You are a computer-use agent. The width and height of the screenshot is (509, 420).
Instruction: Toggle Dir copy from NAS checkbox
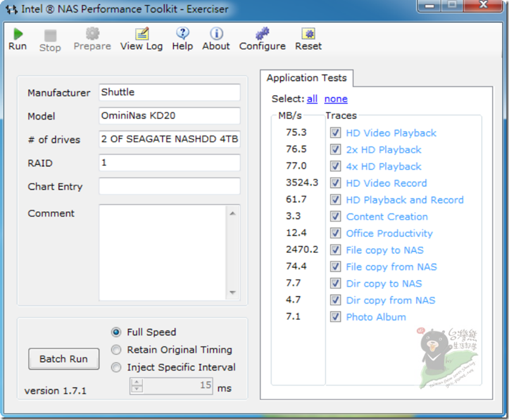click(336, 300)
